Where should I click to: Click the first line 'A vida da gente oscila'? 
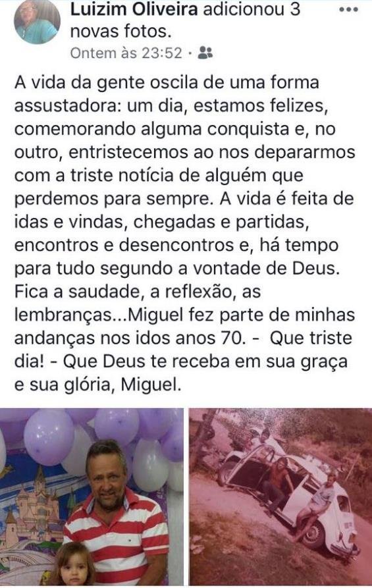pyautogui.click(x=167, y=82)
